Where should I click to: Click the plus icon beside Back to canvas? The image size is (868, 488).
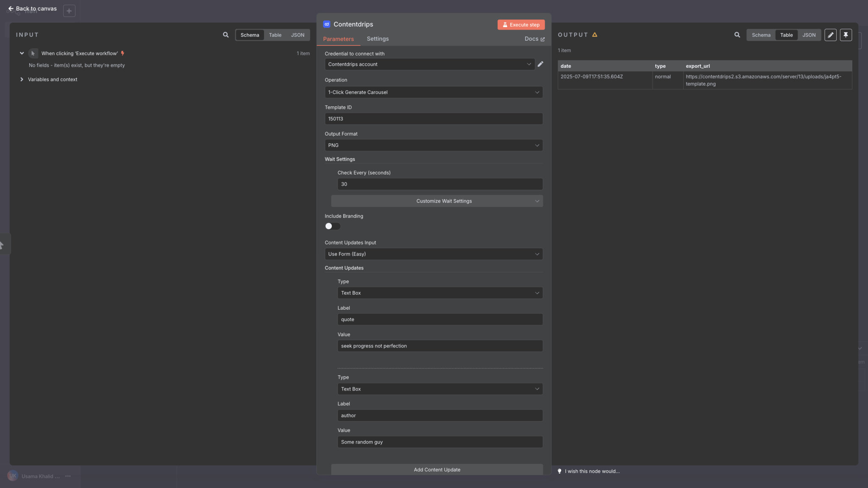69,10
